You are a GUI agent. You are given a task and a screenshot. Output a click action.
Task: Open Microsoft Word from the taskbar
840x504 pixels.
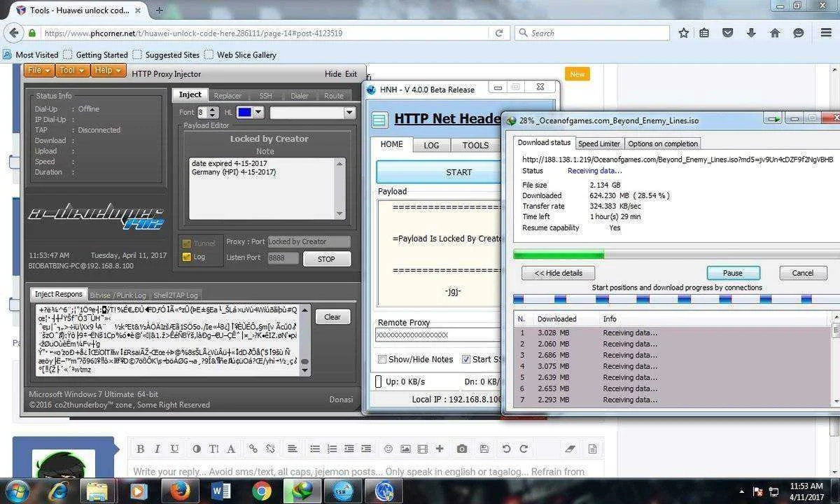click(x=220, y=491)
